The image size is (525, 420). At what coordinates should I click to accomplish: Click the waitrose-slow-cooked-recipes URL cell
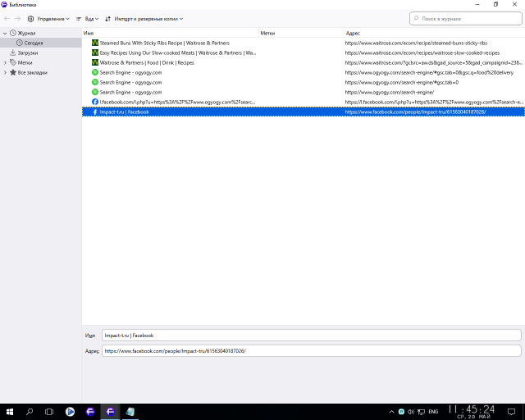(x=422, y=53)
